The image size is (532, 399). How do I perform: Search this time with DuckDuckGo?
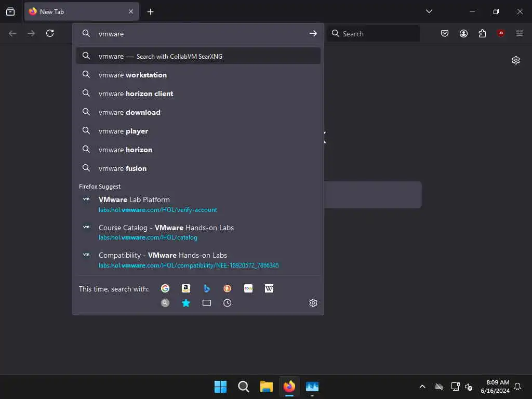(228, 288)
